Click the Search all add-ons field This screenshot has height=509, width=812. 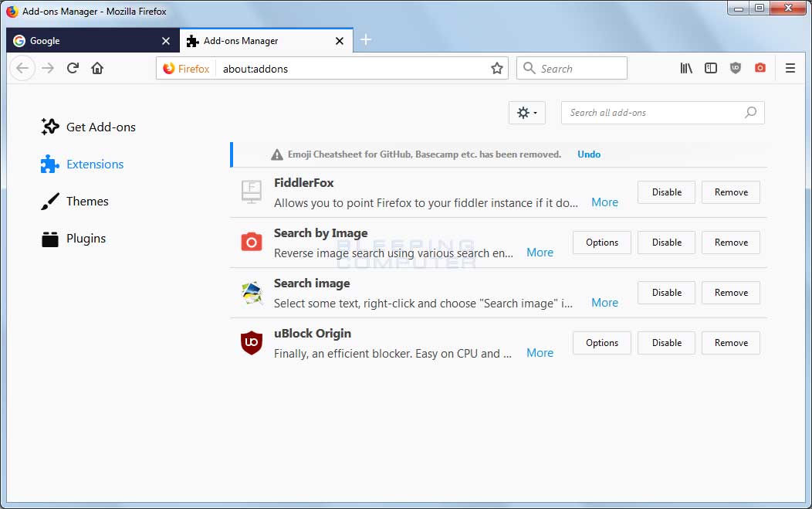[x=662, y=112]
